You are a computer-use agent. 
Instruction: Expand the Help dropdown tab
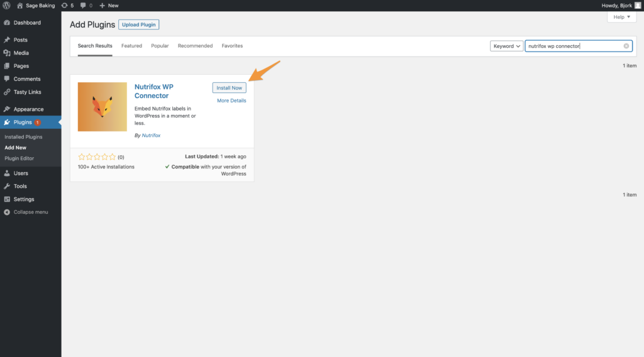pyautogui.click(x=621, y=17)
